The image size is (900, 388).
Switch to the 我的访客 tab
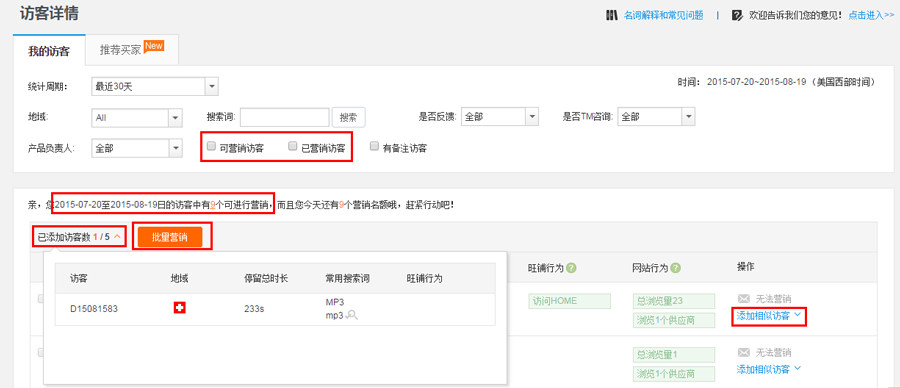click(x=49, y=51)
